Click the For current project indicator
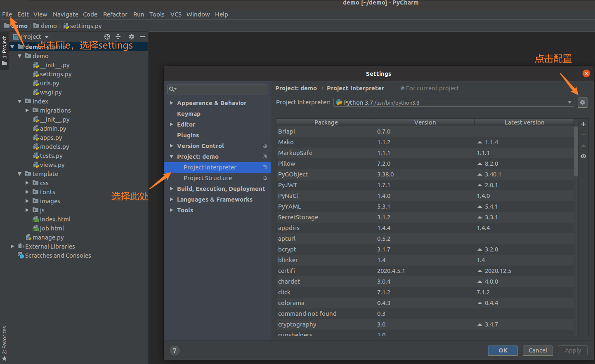Screen dimensions: 595x364 [430, 88]
